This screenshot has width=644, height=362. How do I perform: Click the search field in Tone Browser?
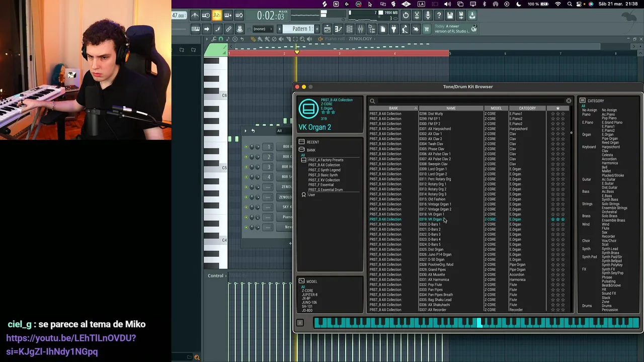pyautogui.click(x=472, y=101)
